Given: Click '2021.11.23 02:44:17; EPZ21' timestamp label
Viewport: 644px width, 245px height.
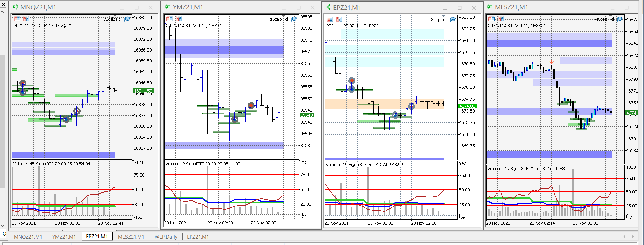Looking at the screenshot, I should pos(354,26).
